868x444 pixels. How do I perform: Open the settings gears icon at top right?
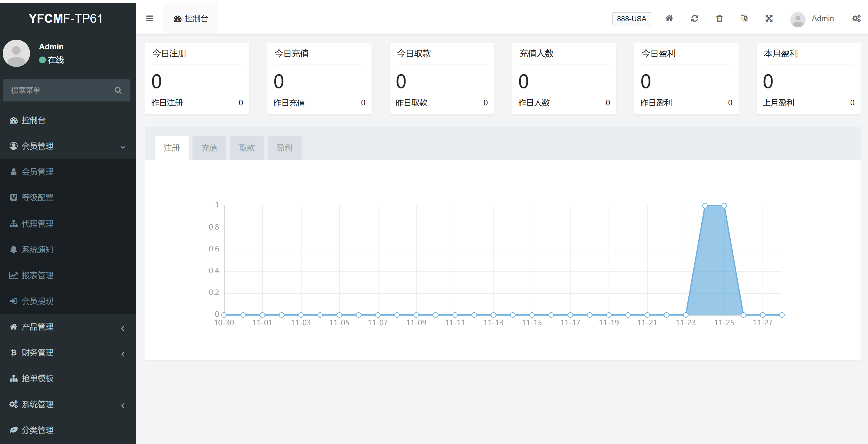pos(856,18)
